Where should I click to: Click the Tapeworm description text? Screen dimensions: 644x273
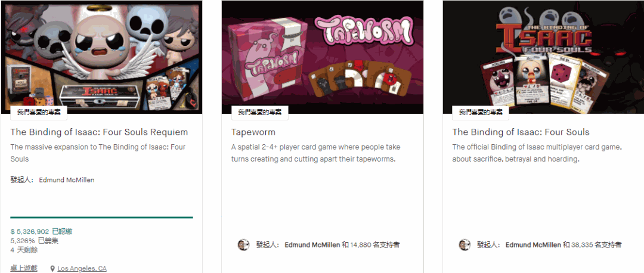pyautogui.click(x=315, y=153)
